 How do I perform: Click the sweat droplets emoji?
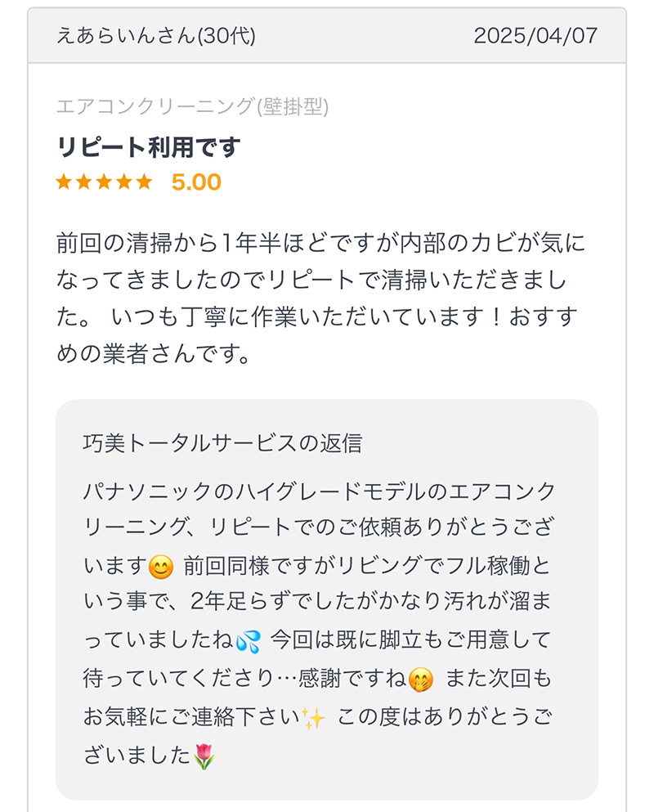248,641
